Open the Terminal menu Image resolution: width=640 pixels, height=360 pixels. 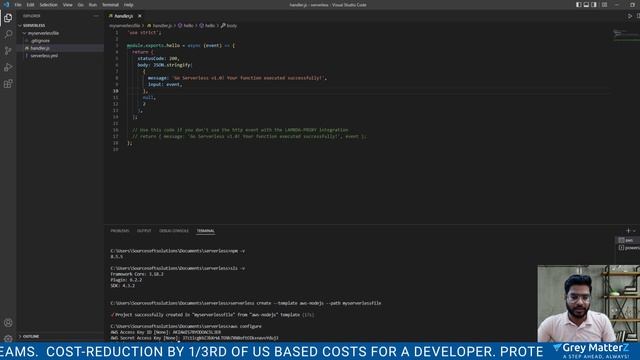click(110, 5)
